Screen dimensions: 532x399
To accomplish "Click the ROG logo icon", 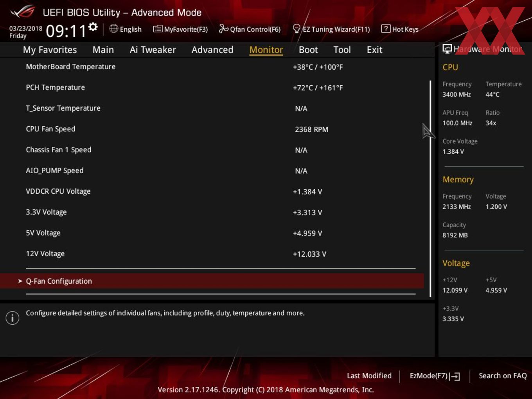I will tap(23, 12).
